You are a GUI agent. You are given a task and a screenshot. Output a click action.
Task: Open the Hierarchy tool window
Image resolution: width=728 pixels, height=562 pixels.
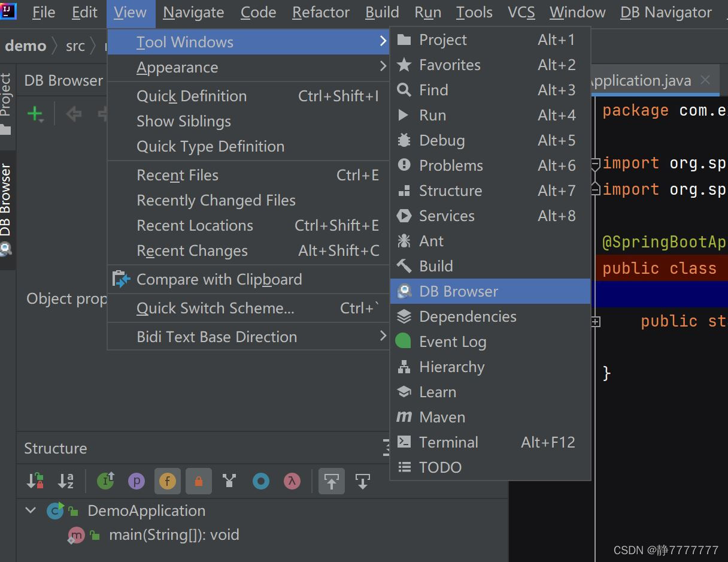490,367
